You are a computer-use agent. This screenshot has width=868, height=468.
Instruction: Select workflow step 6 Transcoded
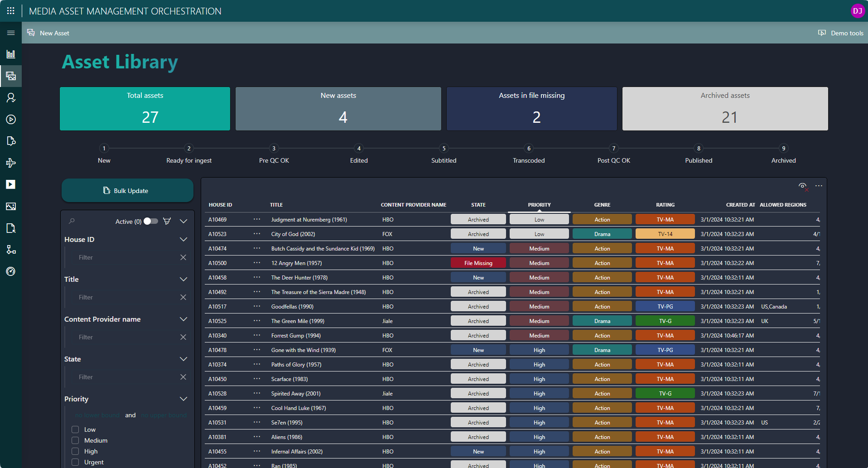[529, 154]
